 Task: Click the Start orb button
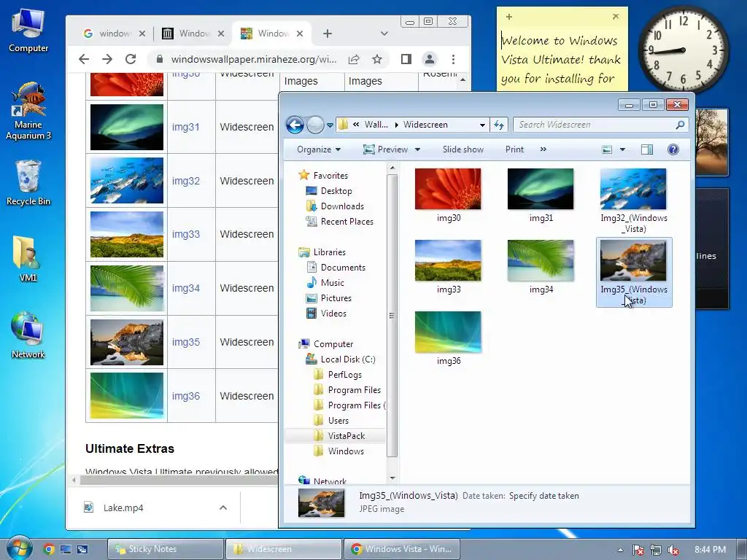[19, 548]
